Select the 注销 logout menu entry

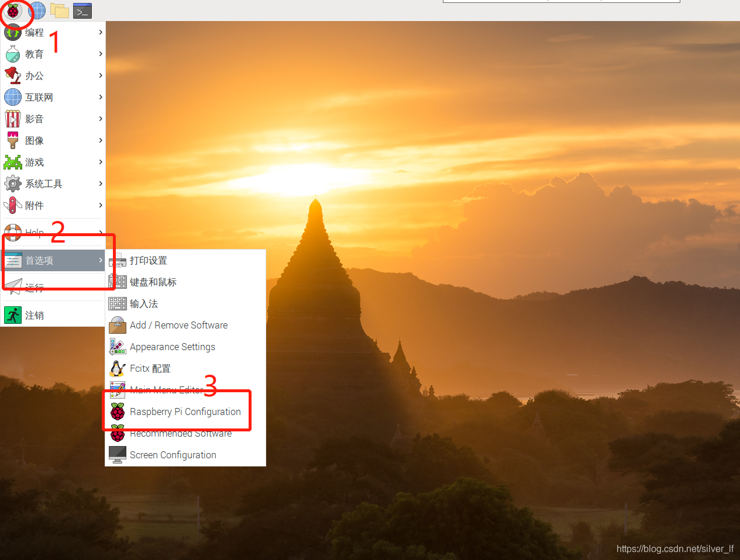click(x=53, y=315)
